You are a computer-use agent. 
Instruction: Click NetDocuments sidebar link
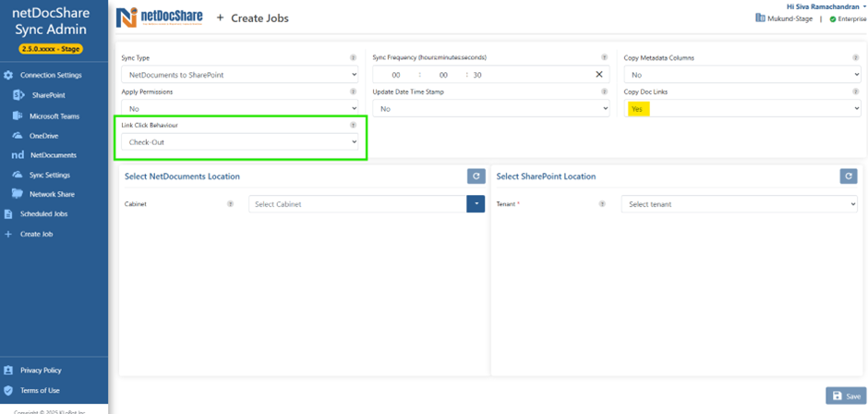pyautogui.click(x=54, y=155)
